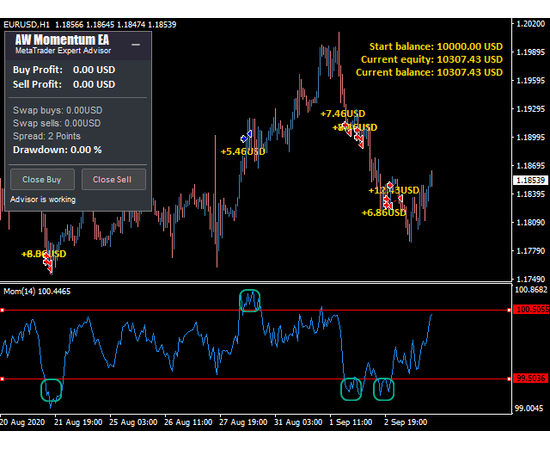This screenshot has height=450, width=550.
Task: Click the AW Momentum EA title
Action: [x=62, y=40]
